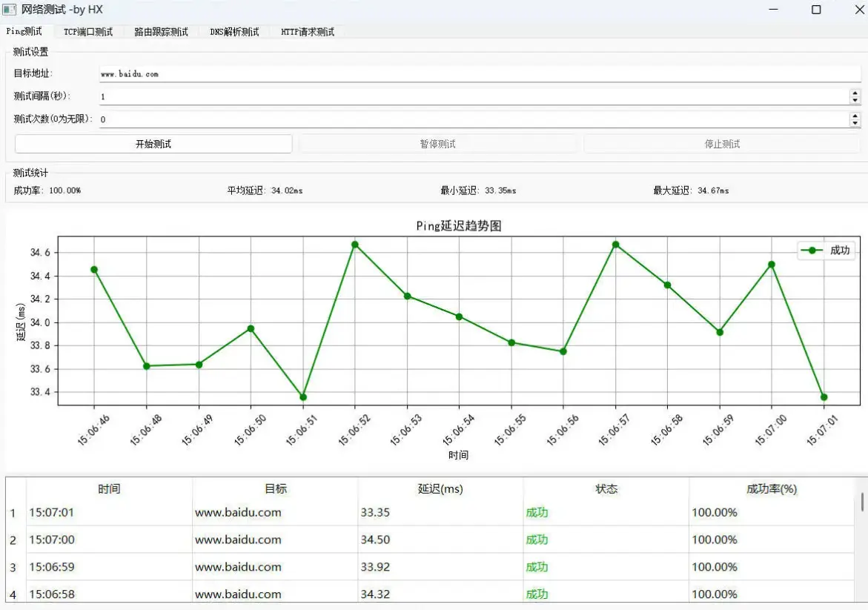Click the 停止测试 button

(722, 144)
